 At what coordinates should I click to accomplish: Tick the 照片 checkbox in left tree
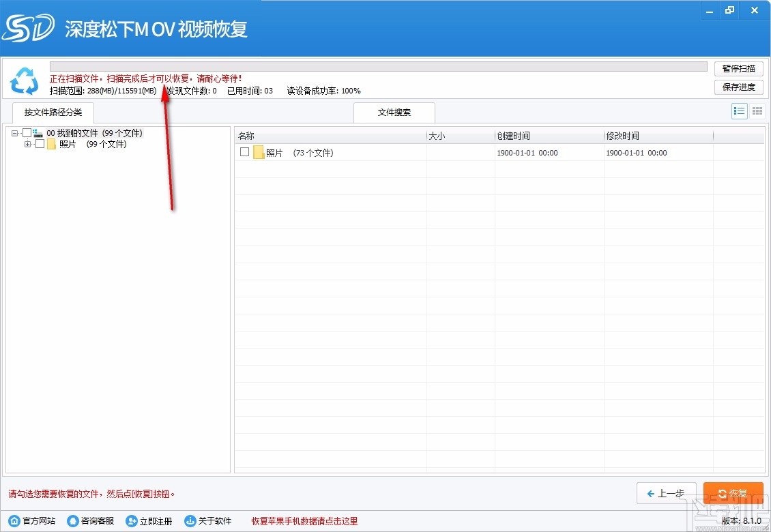tap(39, 144)
